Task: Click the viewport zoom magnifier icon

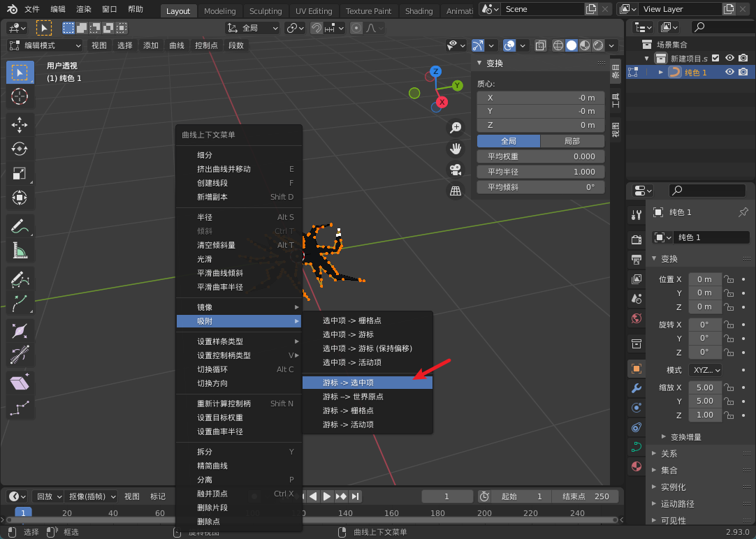Action: coord(455,128)
